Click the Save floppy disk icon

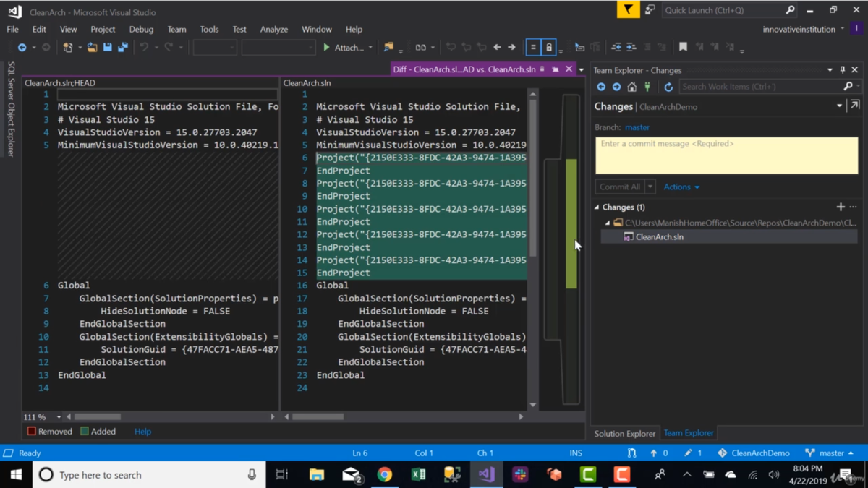[x=107, y=47]
